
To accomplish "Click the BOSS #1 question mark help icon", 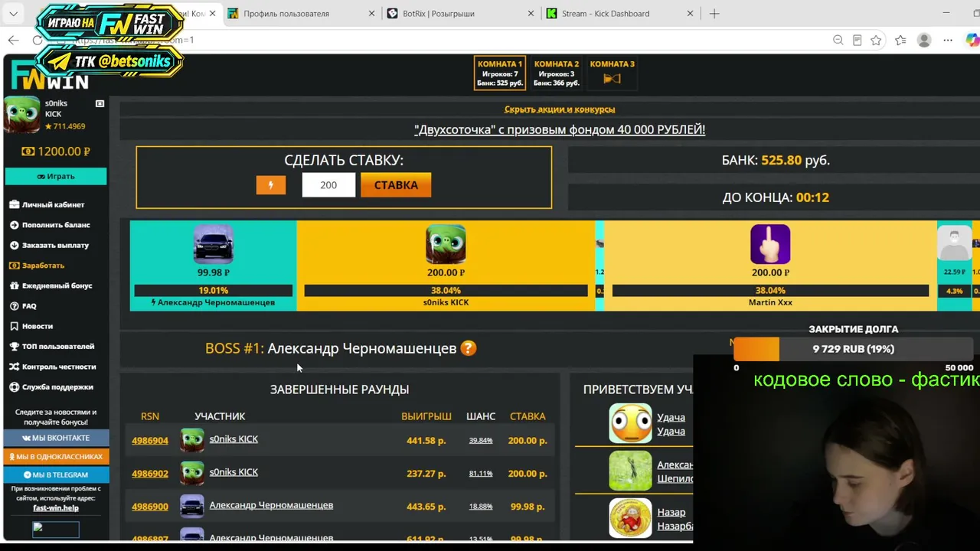I will pos(469,348).
